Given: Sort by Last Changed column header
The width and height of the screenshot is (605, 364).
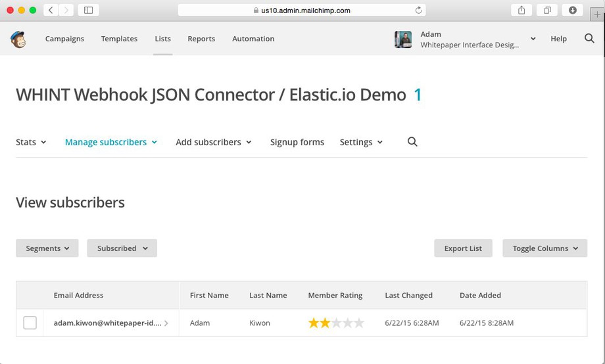Looking at the screenshot, I should coord(408,295).
